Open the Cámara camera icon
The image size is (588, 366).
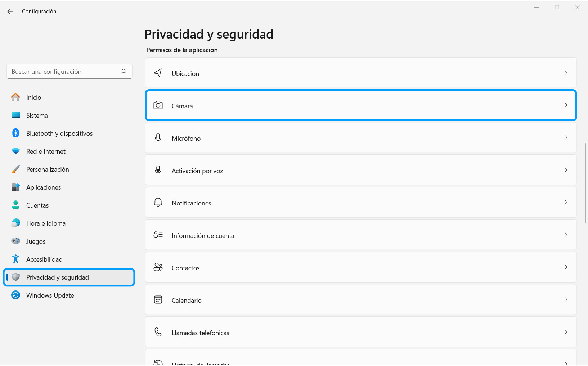(158, 105)
